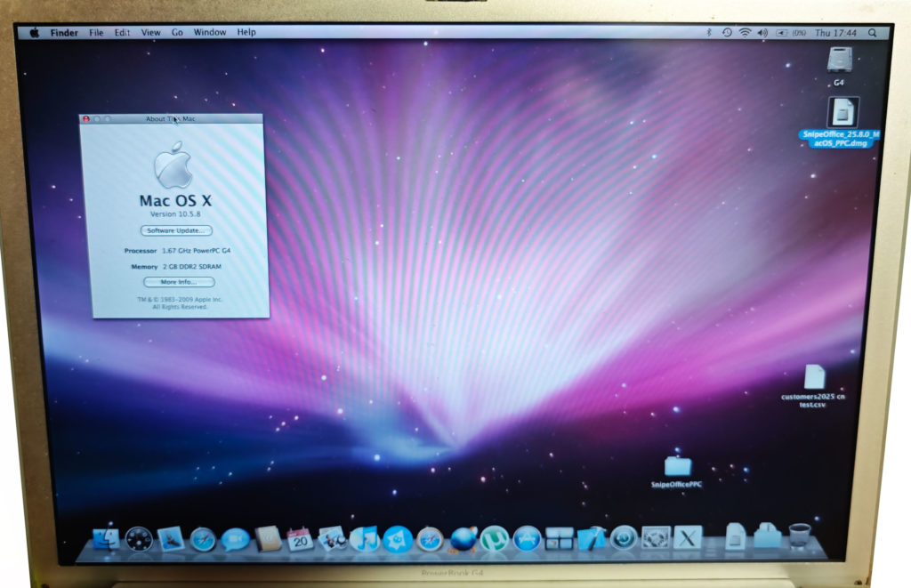Viewport: 911px width, 588px height.
Task: Launch Dashboard from the Dock
Action: pos(139,538)
